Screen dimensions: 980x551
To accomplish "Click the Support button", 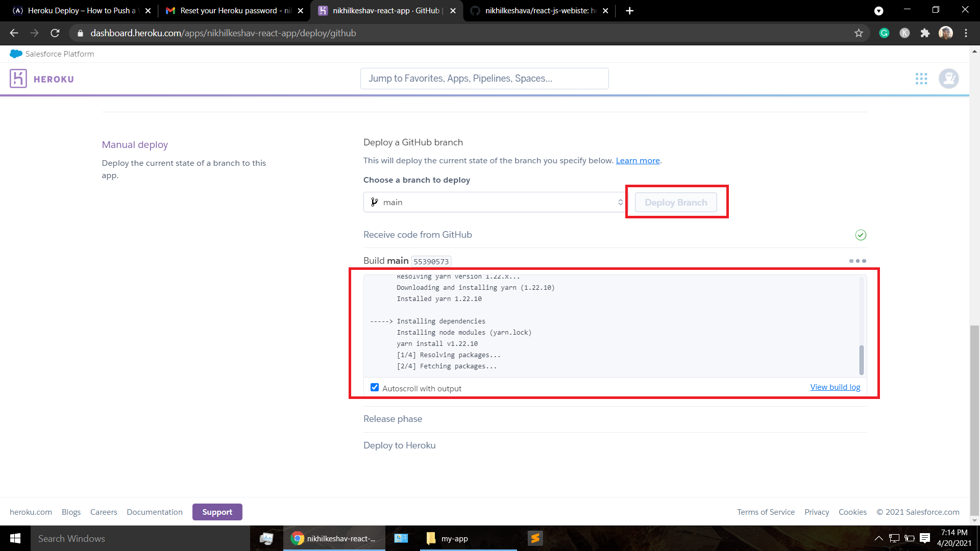I will 217,512.
